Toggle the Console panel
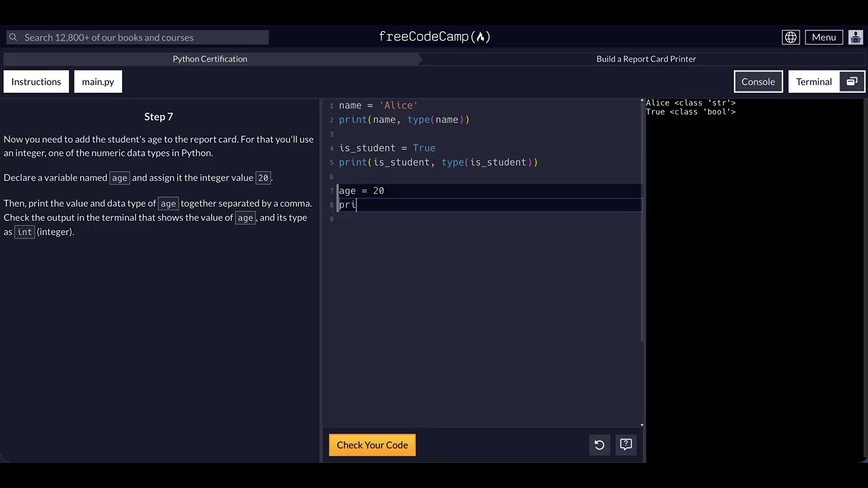The image size is (868, 488). pyautogui.click(x=758, y=81)
